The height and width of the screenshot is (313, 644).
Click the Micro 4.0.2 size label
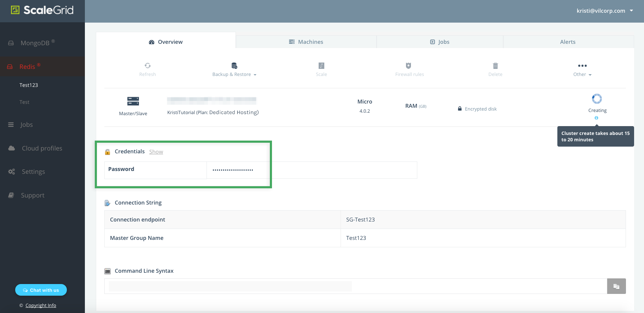click(x=365, y=106)
